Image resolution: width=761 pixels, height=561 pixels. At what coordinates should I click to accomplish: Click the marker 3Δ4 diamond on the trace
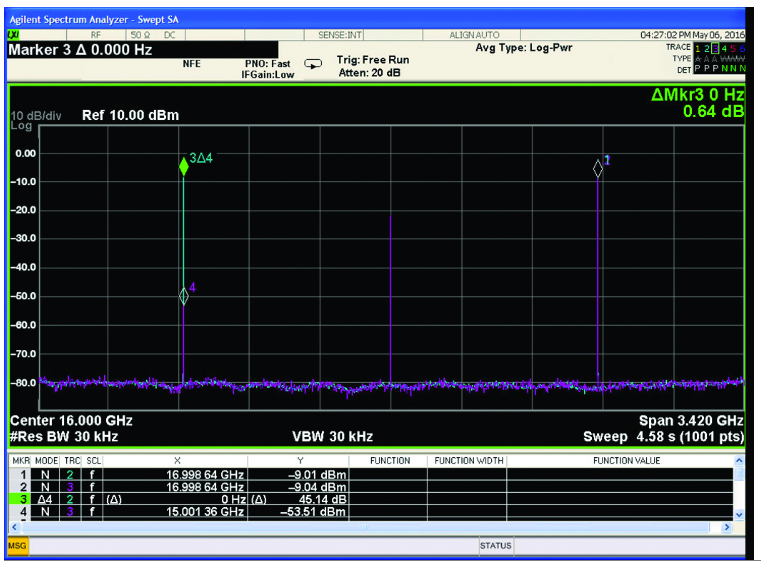click(x=184, y=167)
